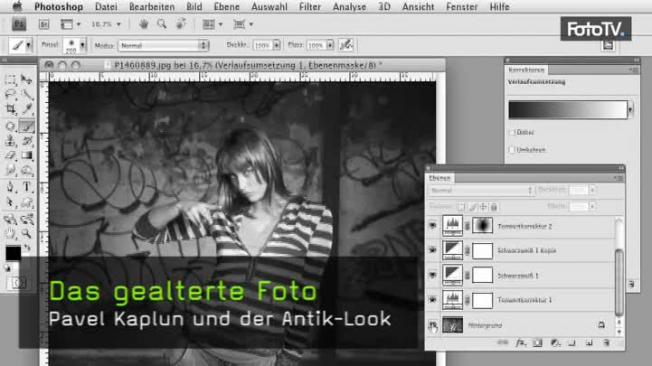Open the gradient picker dropdown arrow

630,110
